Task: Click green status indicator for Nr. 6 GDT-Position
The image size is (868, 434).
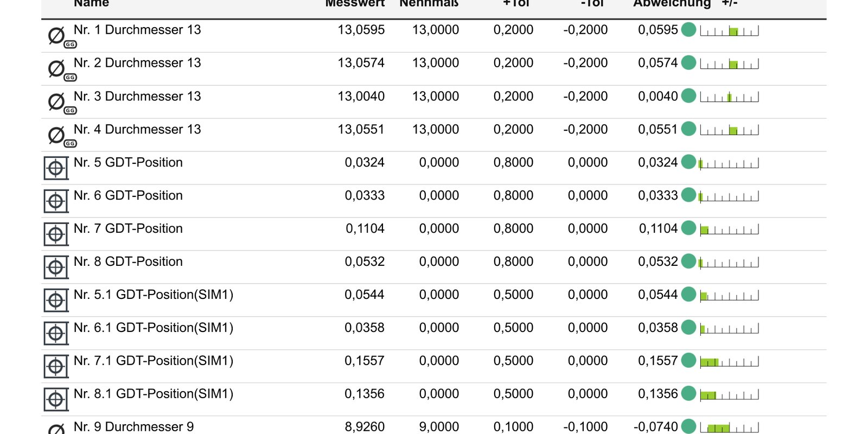Action: (688, 195)
